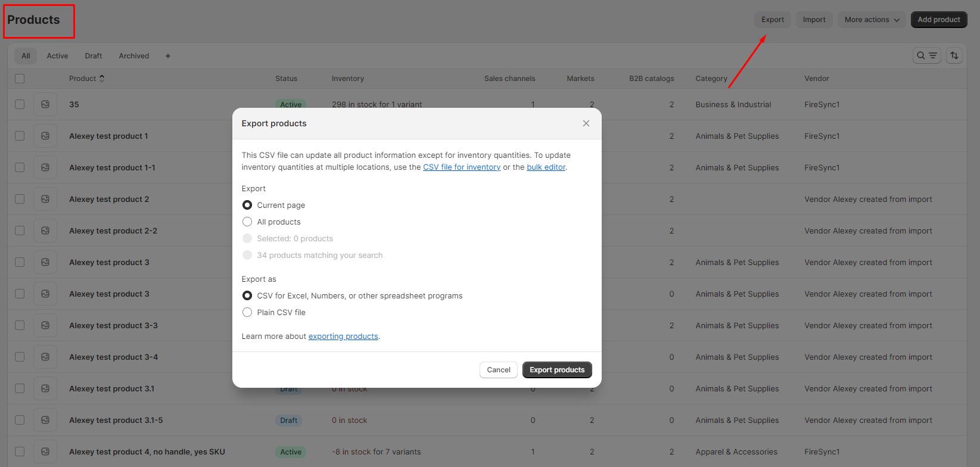This screenshot has width=980, height=467.
Task: Open the bulk editor link
Action: 546,167
